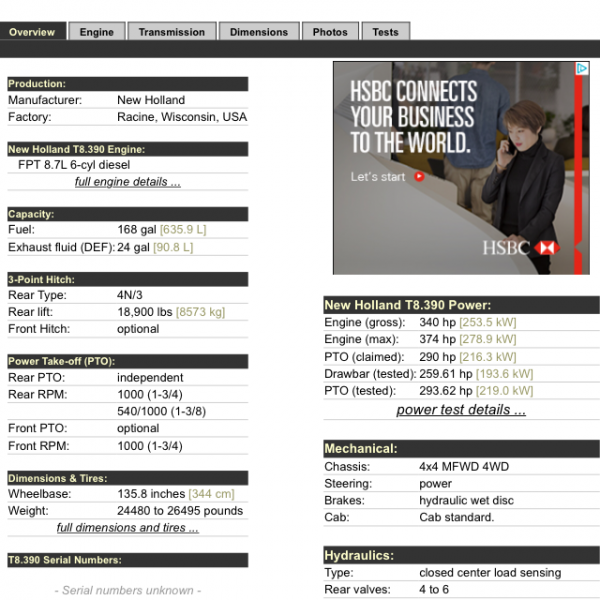Go to the Tests tab
This screenshot has width=600, height=600.
tap(386, 31)
